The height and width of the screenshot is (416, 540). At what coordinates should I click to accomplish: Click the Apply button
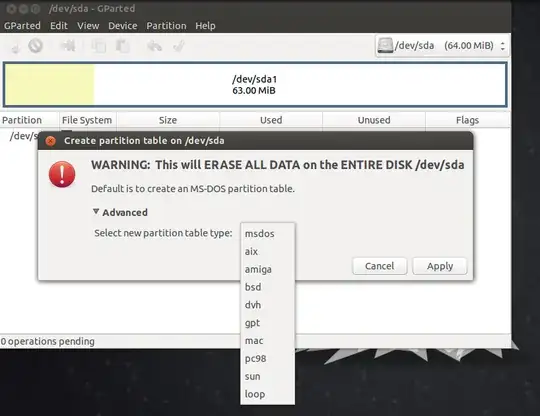coord(440,266)
